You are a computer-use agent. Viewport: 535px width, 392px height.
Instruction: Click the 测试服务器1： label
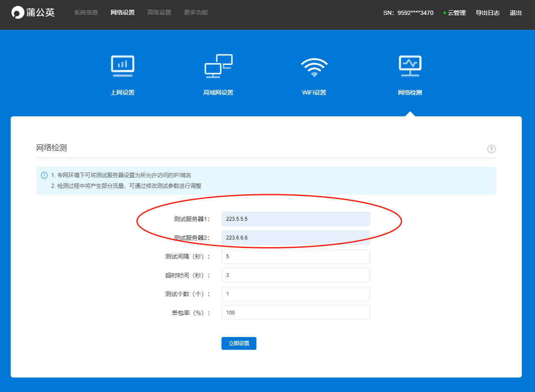tap(192, 219)
